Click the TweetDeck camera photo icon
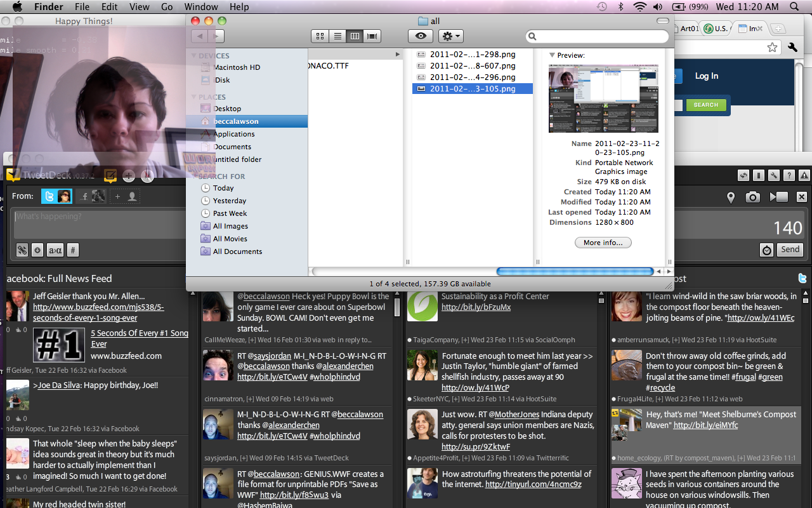The height and width of the screenshot is (508, 812). pyautogui.click(x=752, y=197)
